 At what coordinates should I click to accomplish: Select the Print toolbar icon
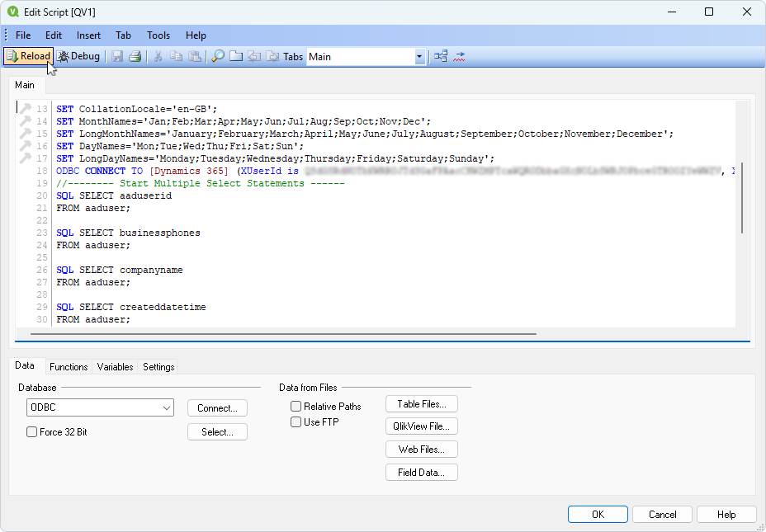tap(135, 56)
